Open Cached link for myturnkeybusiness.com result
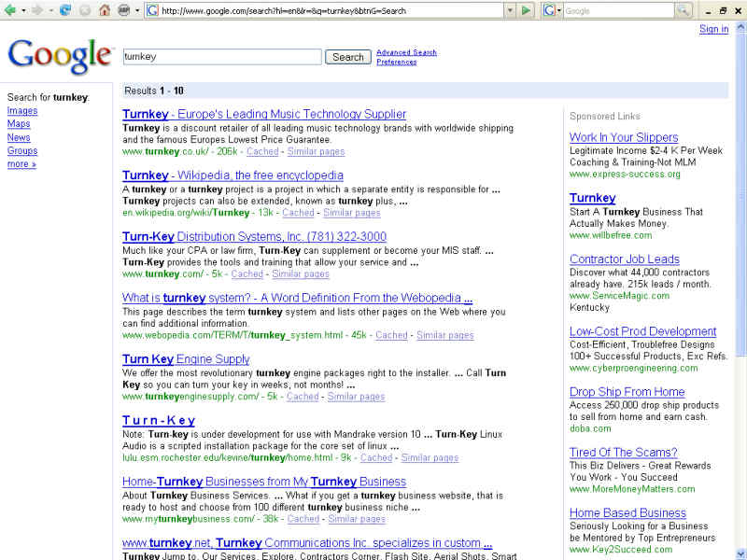The width and height of the screenshot is (747, 560). tap(303, 519)
